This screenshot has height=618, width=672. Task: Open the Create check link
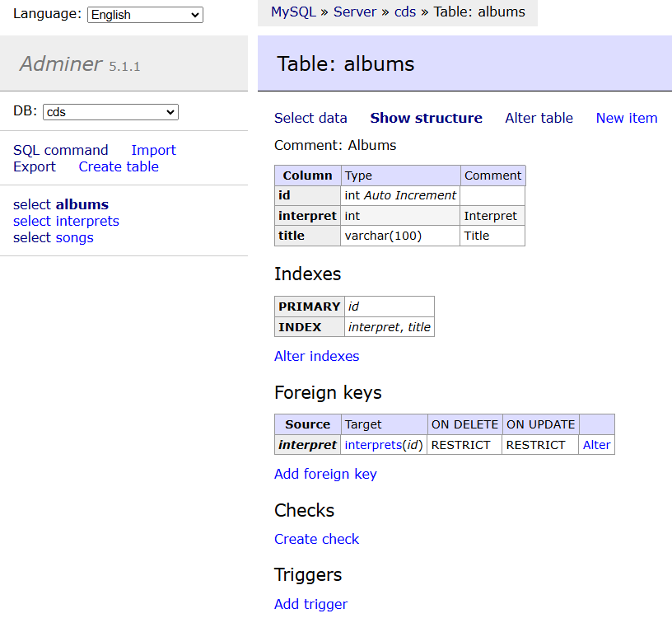pyautogui.click(x=317, y=539)
